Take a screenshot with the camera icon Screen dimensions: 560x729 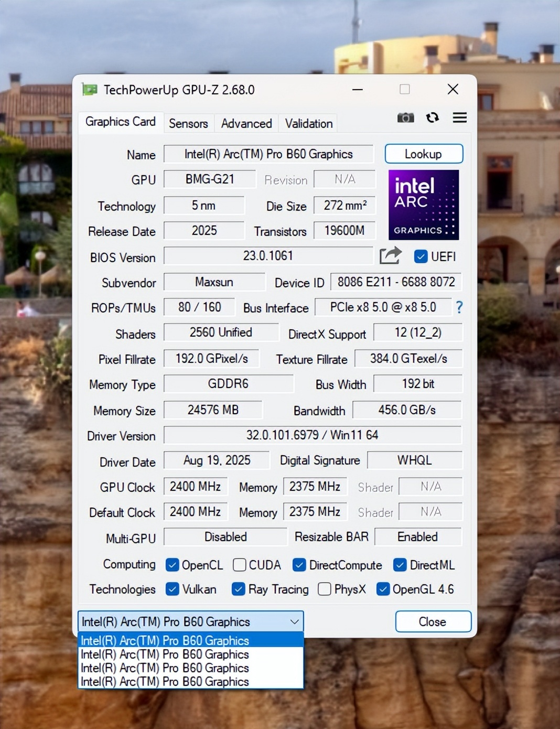405,117
